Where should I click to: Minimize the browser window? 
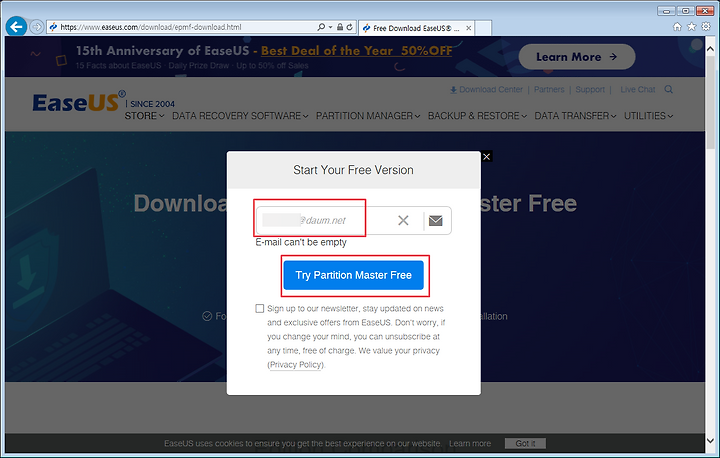pos(666,11)
